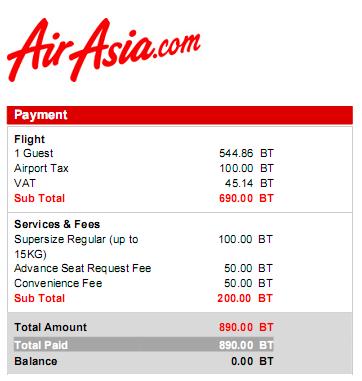Screen dimensions: 362x381
Task: Select the red Payment header bar
Action: pos(180,115)
